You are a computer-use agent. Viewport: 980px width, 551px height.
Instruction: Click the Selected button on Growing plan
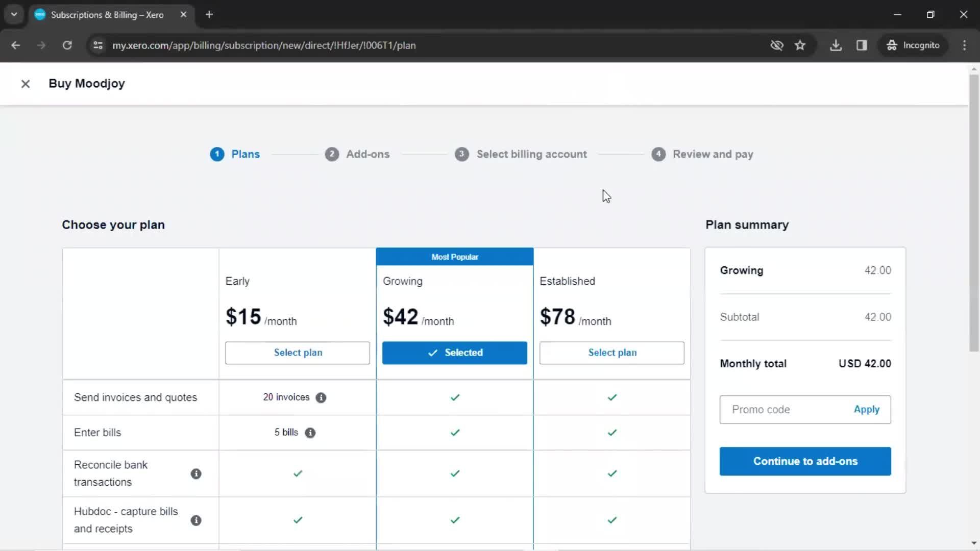(x=455, y=353)
